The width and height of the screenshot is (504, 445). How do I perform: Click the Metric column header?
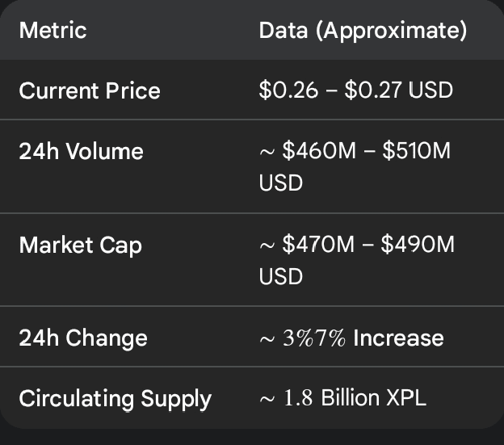tap(52, 31)
